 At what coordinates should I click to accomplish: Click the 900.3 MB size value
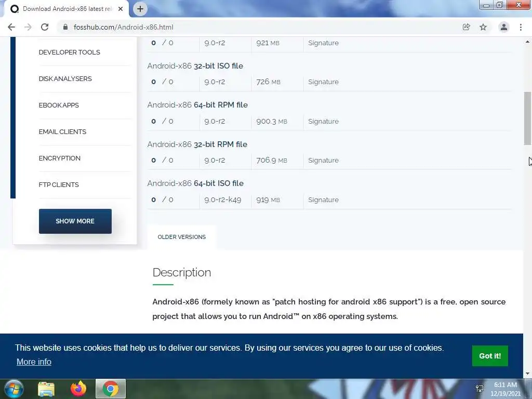point(271,121)
